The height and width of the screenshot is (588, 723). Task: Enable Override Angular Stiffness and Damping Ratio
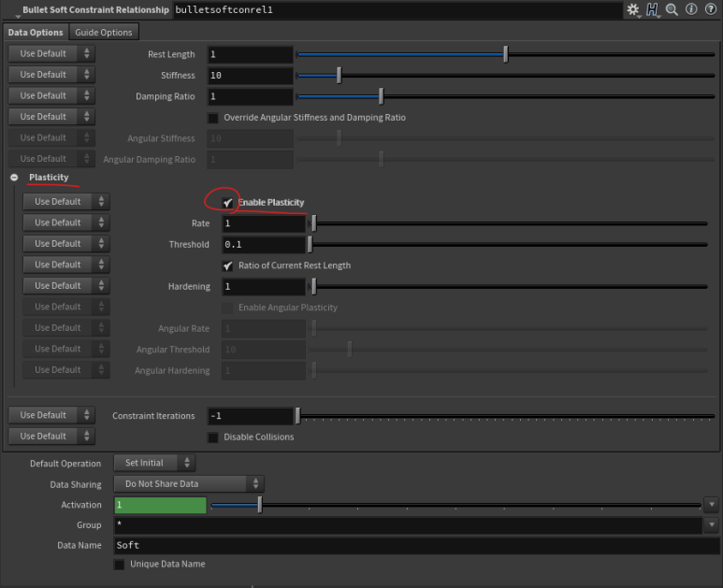point(212,118)
